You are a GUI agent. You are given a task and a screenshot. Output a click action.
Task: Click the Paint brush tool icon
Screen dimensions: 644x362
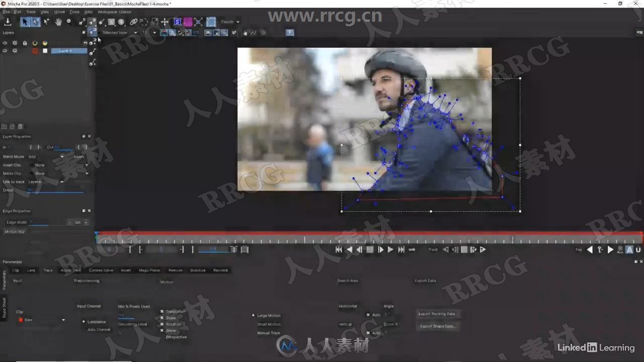click(101, 22)
